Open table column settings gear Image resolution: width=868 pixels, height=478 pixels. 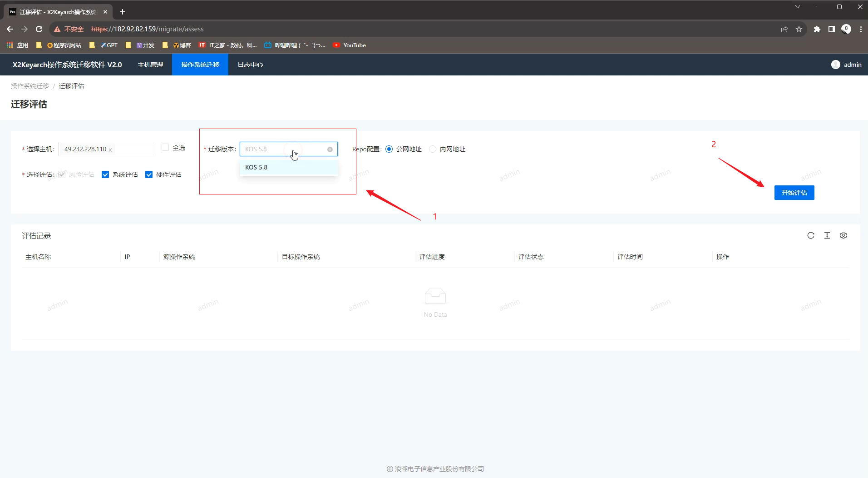coord(843,235)
